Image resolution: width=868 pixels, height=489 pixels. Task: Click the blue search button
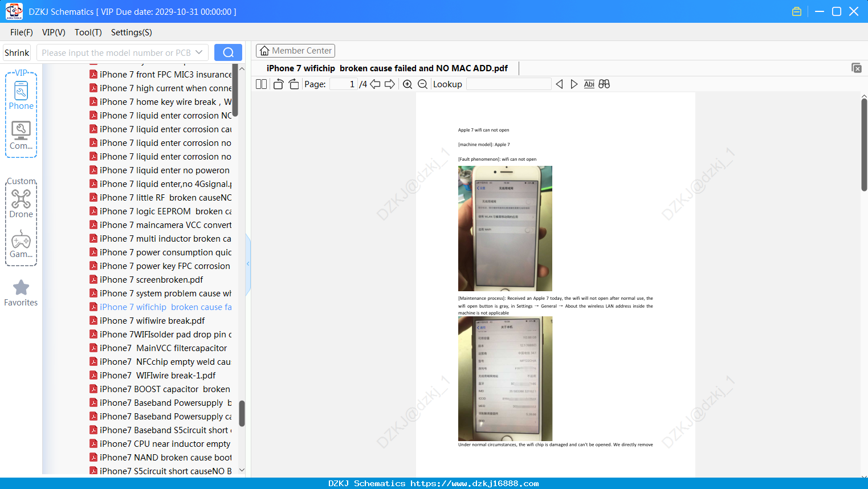pyautogui.click(x=228, y=52)
